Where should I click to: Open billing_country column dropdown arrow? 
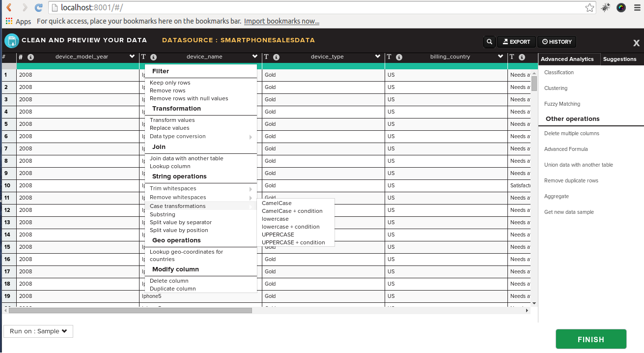[501, 57]
